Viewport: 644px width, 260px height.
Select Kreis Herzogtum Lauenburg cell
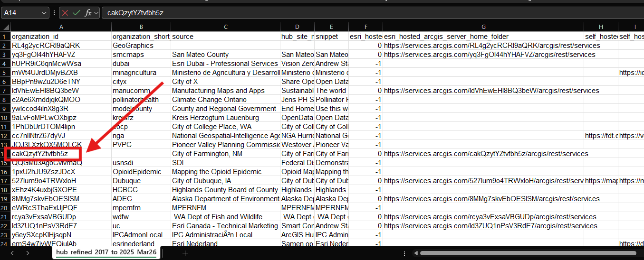click(x=225, y=118)
